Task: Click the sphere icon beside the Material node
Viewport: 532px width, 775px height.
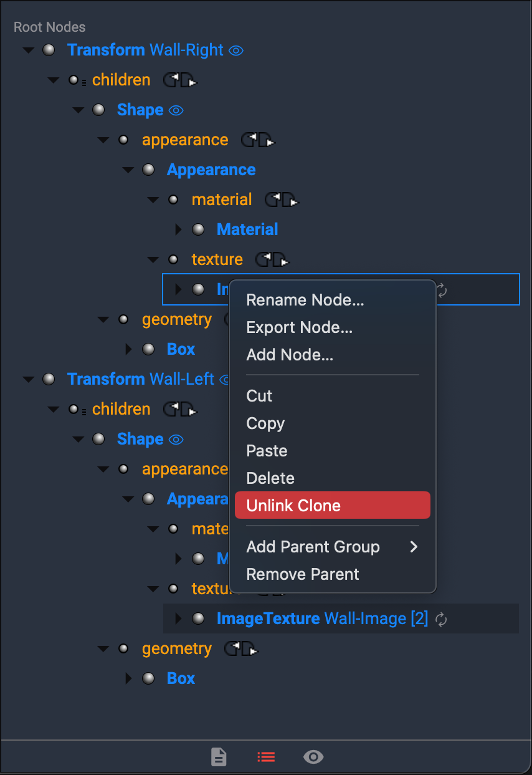Action: point(199,229)
